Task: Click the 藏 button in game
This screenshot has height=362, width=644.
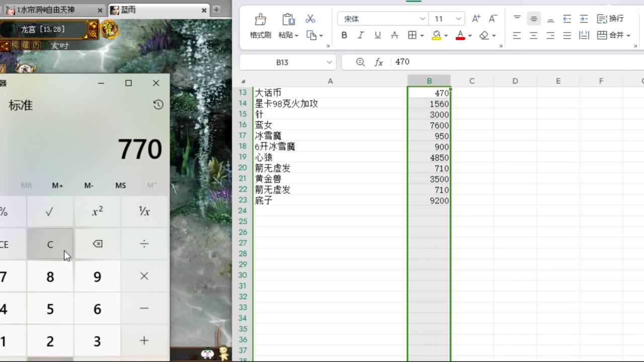Action: 26,45
